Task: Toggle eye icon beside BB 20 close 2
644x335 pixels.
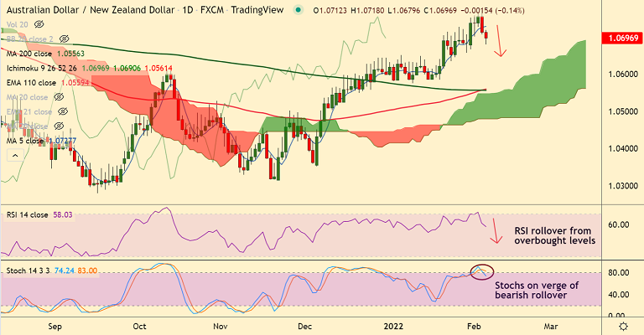Action: point(64,39)
